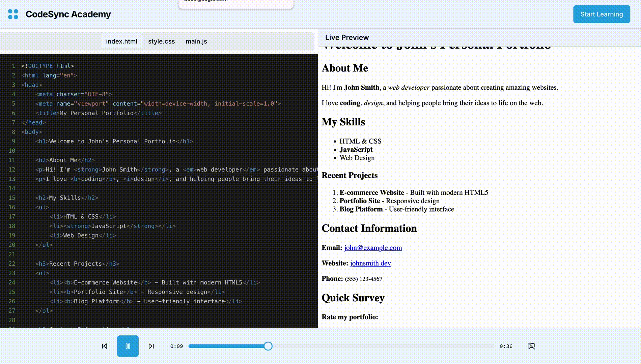The width and height of the screenshot is (641, 364).
Task: Click code line 6 with the title tag
Action: pos(99,113)
